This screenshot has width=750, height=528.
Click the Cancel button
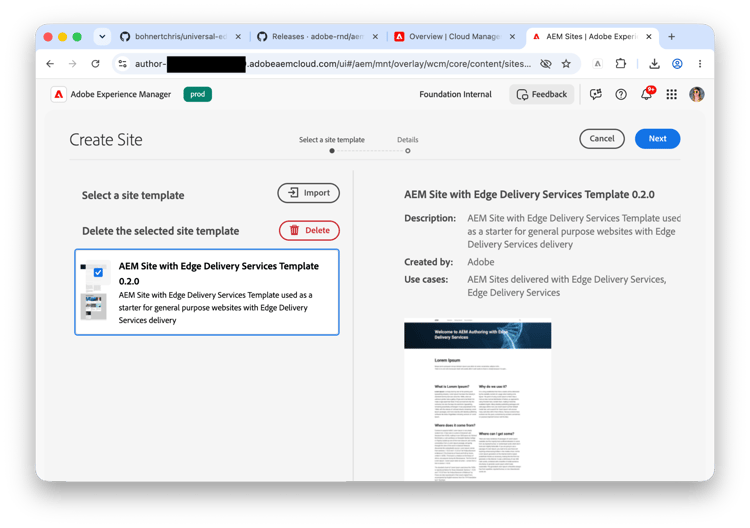(602, 139)
